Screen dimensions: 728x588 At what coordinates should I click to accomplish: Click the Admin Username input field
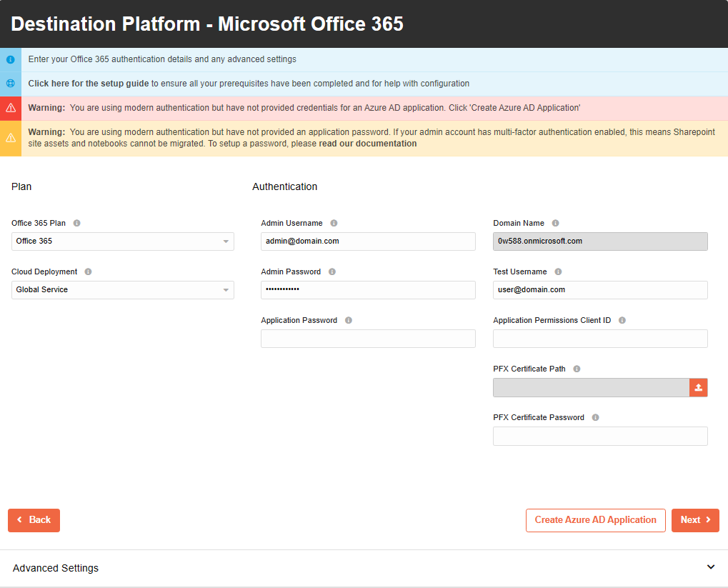[368, 241]
